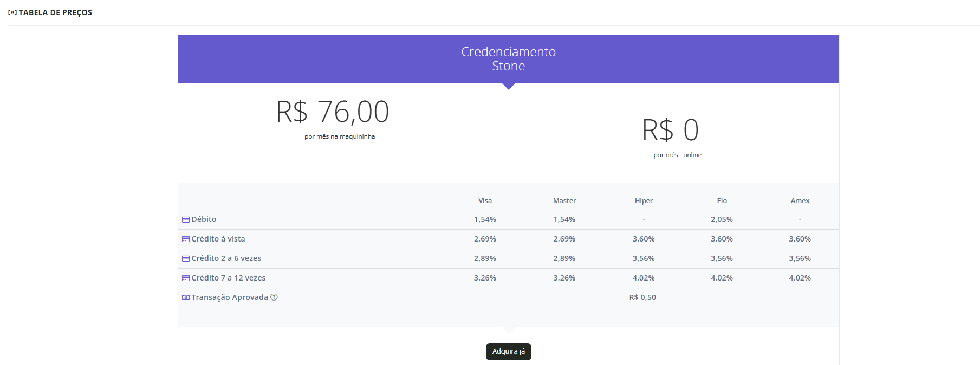Click the Visa column header
Image resolution: width=980 pixels, height=365 pixels.
[x=485, y=201]
